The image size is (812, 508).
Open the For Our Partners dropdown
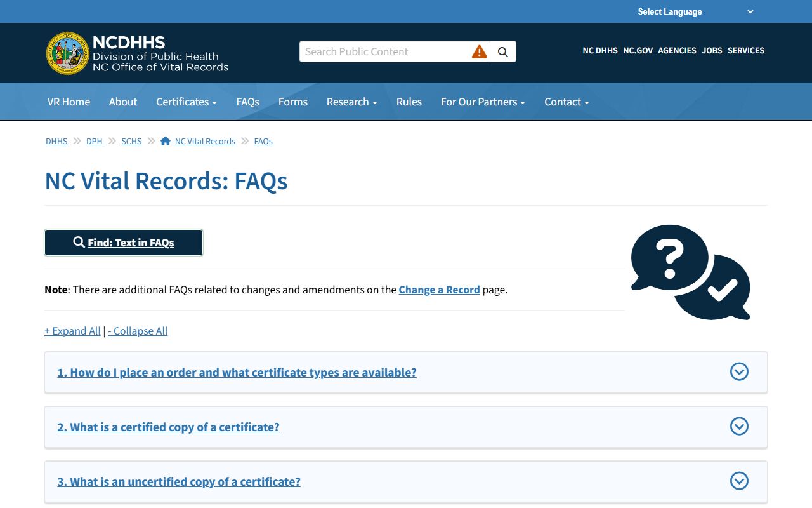point(483,102)
